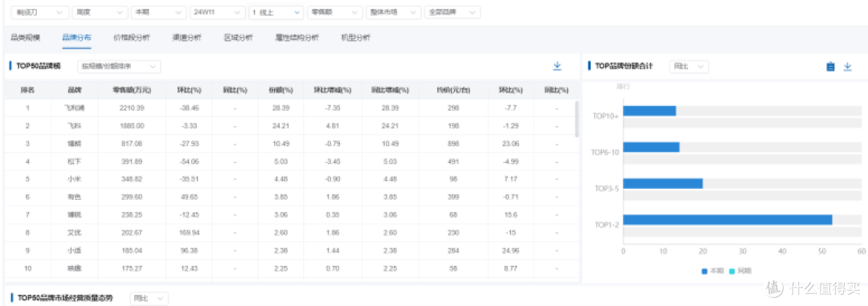The height and width of the screenshot is (306, 868).
Task: Click the 零售额(万元) column header
Action: (132, 90)
